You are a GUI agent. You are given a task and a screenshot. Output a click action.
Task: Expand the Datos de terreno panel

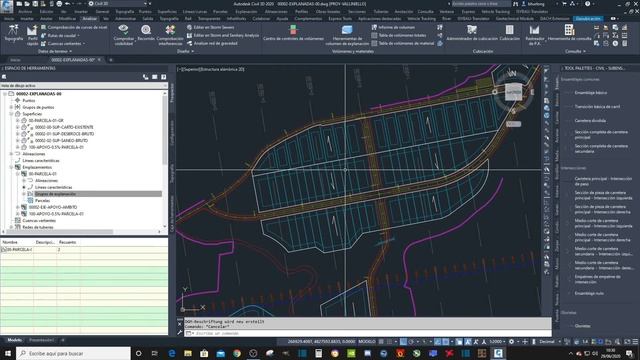click(55, 51)
